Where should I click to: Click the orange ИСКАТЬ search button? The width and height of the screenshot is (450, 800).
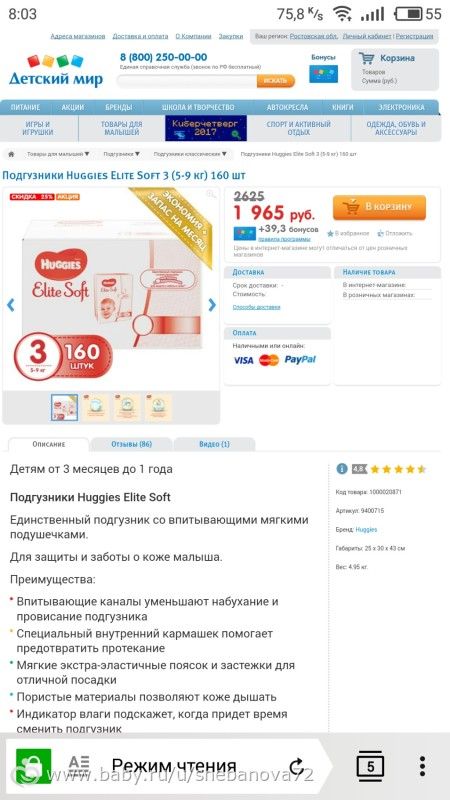[276, 81]
